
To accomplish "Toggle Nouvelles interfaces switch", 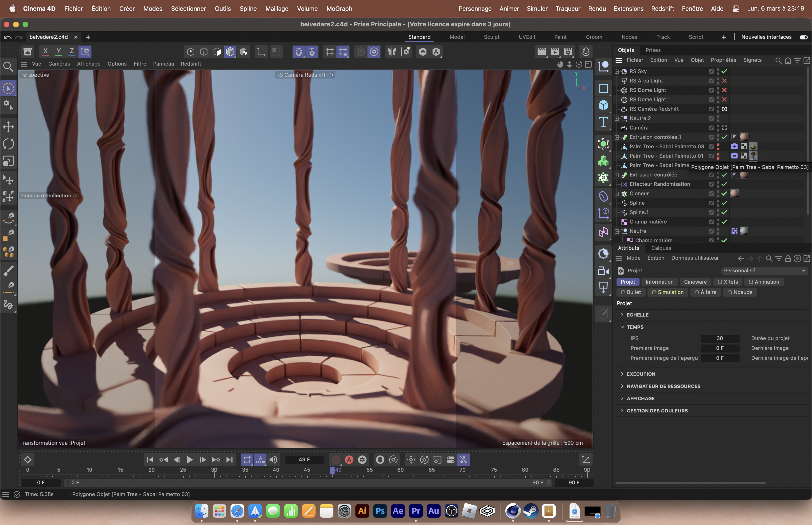I will (x=804, y=37).
